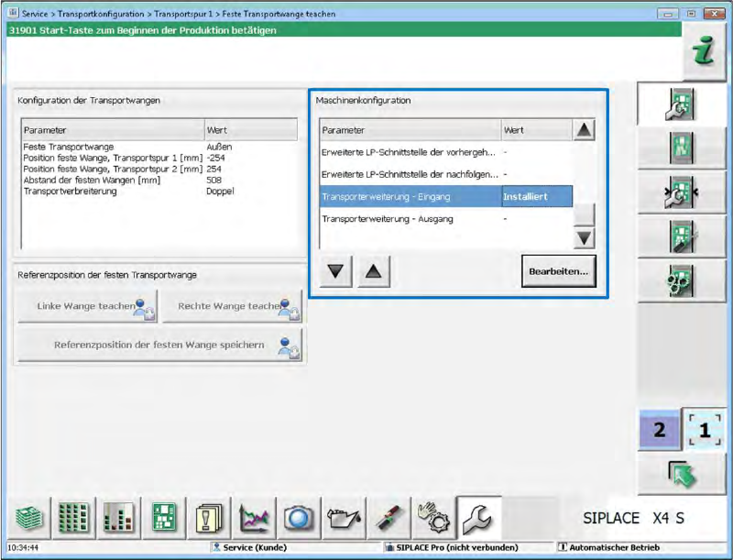The height and width of the screenshot is (560, 733).
Task: Select Position feste Wange, Transportspur 1 row
Action: 159,158
